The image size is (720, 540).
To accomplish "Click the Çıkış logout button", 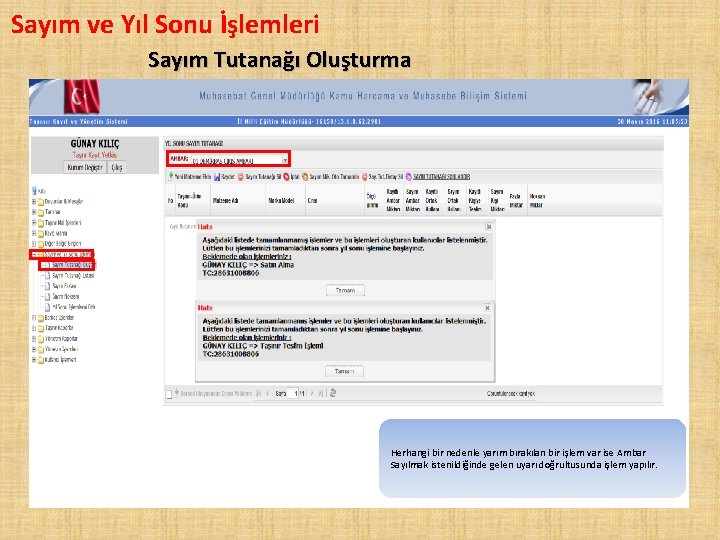I will coord(117,167).
